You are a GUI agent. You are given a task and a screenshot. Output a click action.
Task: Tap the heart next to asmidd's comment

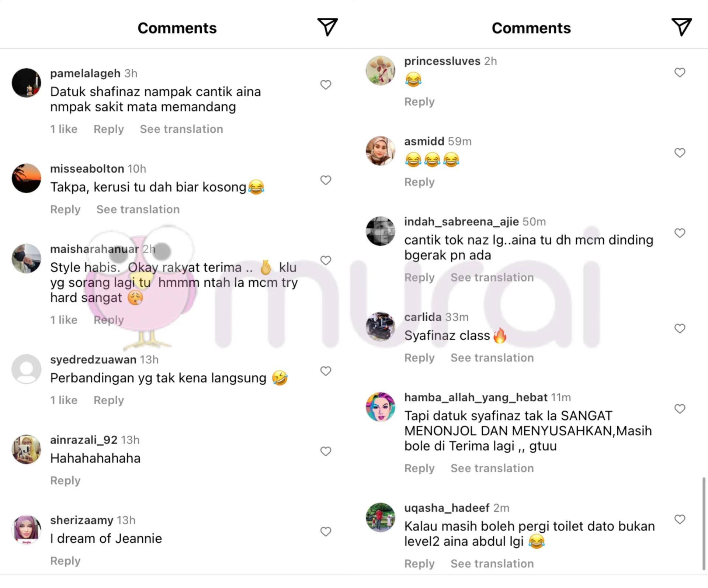coord(680,153)
